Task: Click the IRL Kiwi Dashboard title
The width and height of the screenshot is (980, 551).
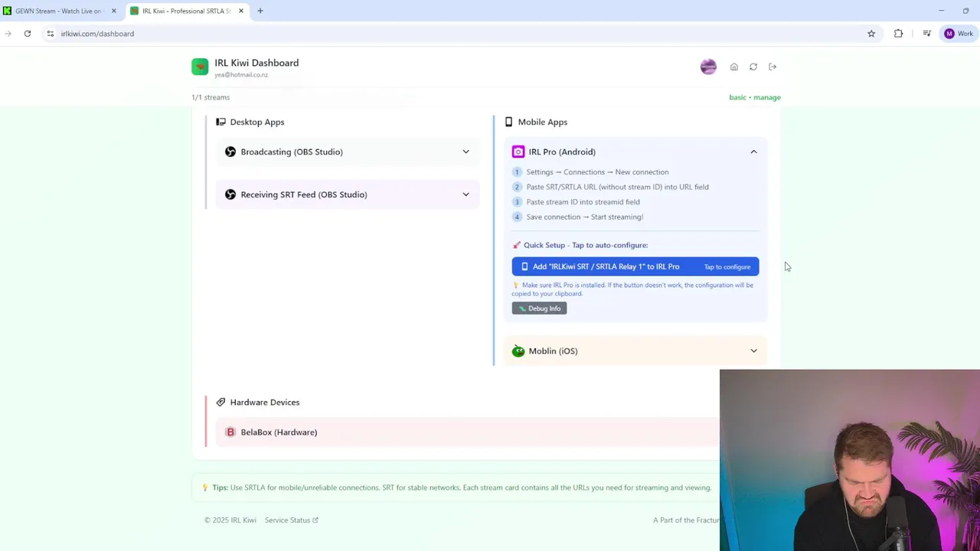Action: [256, 63]
